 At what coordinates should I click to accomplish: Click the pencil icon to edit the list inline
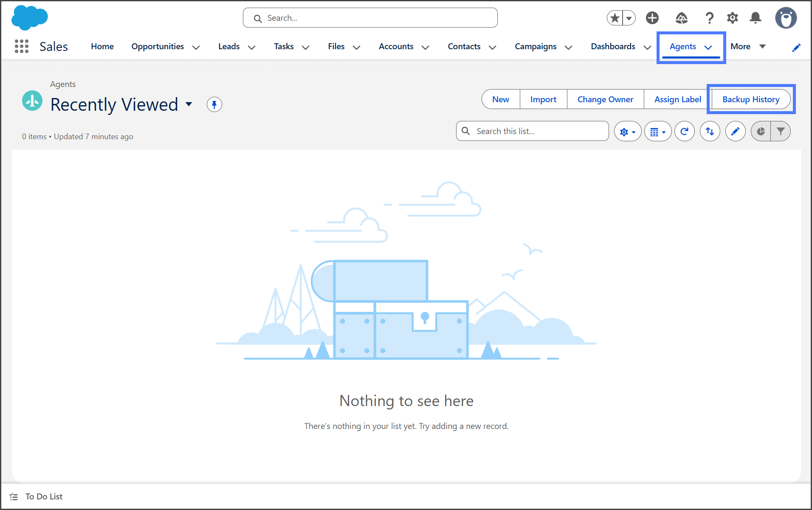735,132
